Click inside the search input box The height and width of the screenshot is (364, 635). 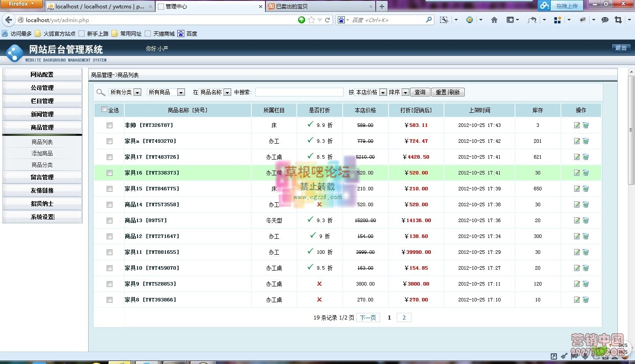(x=299, y=92)
